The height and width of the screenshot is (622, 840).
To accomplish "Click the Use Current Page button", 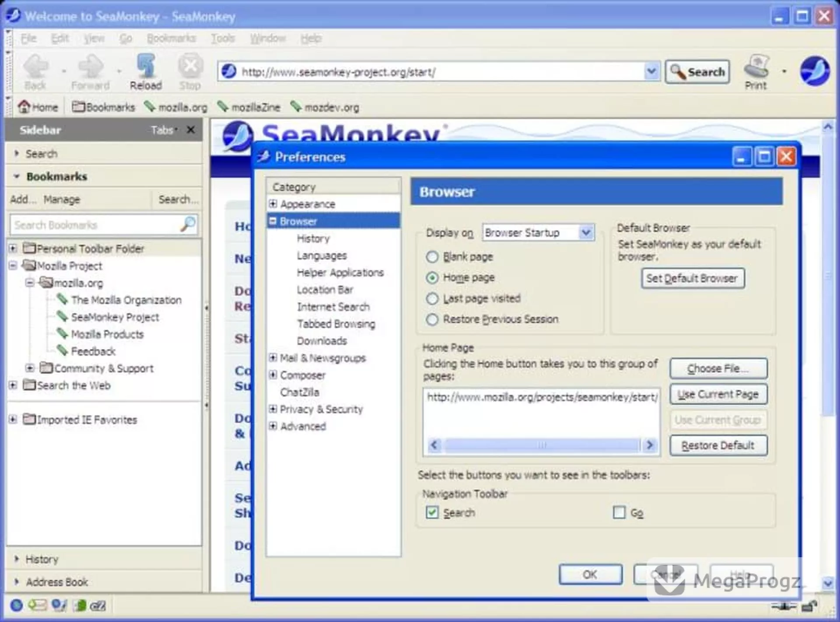I will click(718, 394).
